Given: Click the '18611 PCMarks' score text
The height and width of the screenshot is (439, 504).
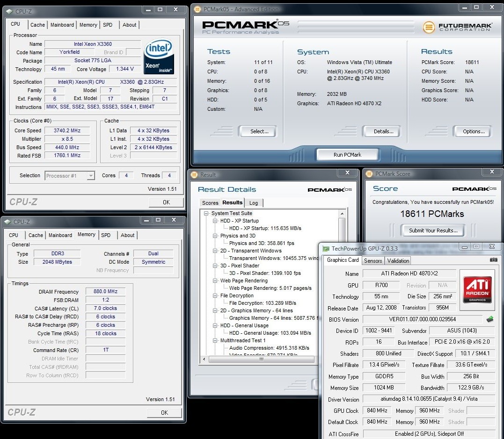Looking at the screenshot, I should click(x=432, y=214).
